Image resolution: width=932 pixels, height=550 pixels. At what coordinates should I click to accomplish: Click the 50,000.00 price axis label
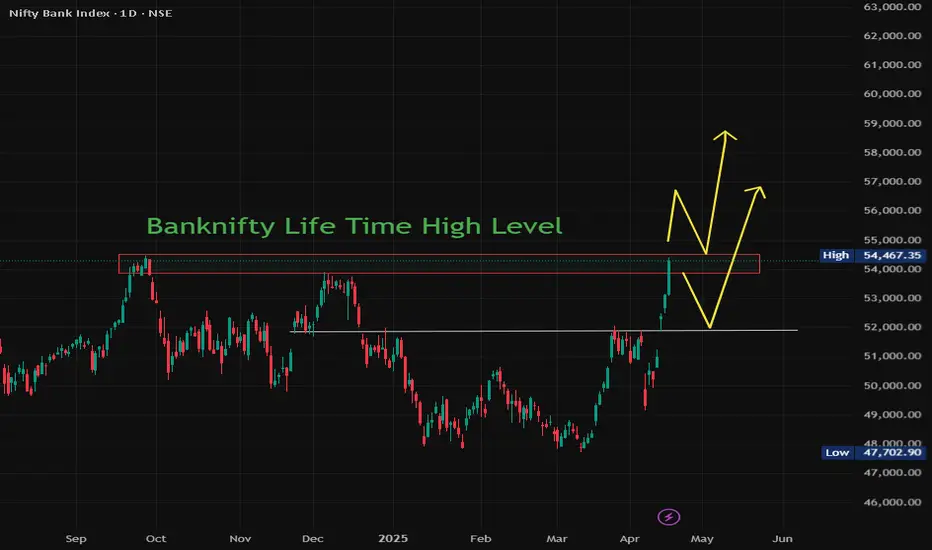892,385
